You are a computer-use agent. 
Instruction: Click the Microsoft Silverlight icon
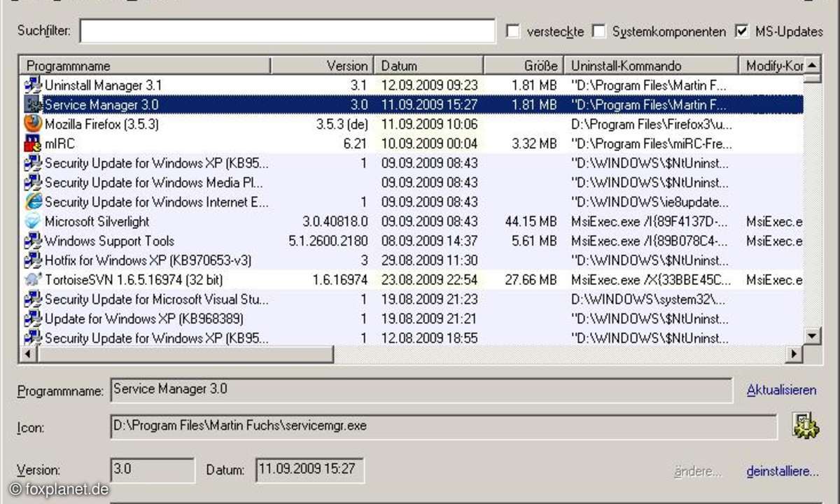(x=33, y=221)
